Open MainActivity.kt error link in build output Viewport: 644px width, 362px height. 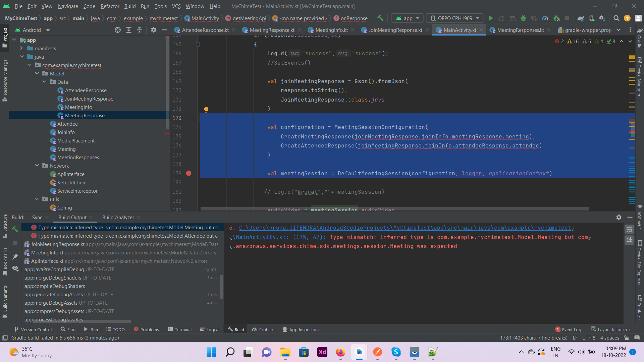pos(279,237)
